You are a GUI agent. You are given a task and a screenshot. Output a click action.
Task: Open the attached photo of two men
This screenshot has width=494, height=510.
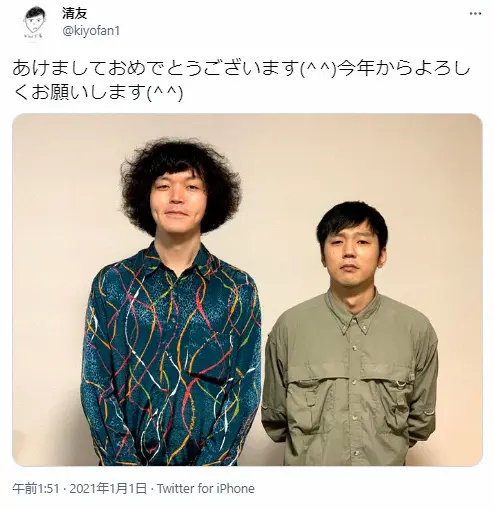coord(247,290)
